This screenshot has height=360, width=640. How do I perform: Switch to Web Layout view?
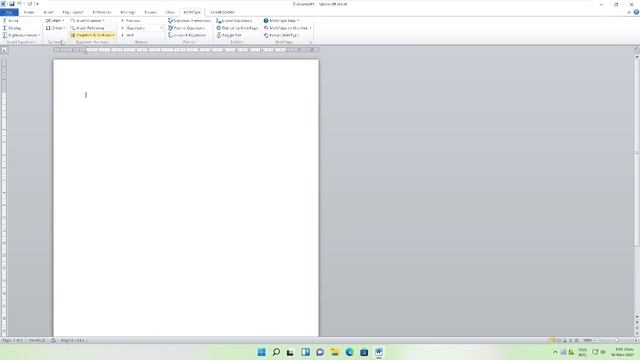pyautogui.click(x=564, y=340)
